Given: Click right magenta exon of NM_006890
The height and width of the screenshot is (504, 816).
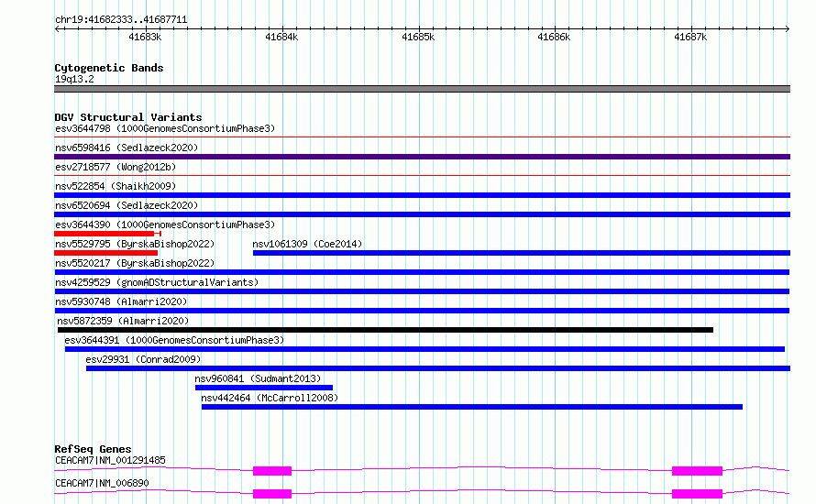Looking at the screenshot, I should tap(698, 494).
